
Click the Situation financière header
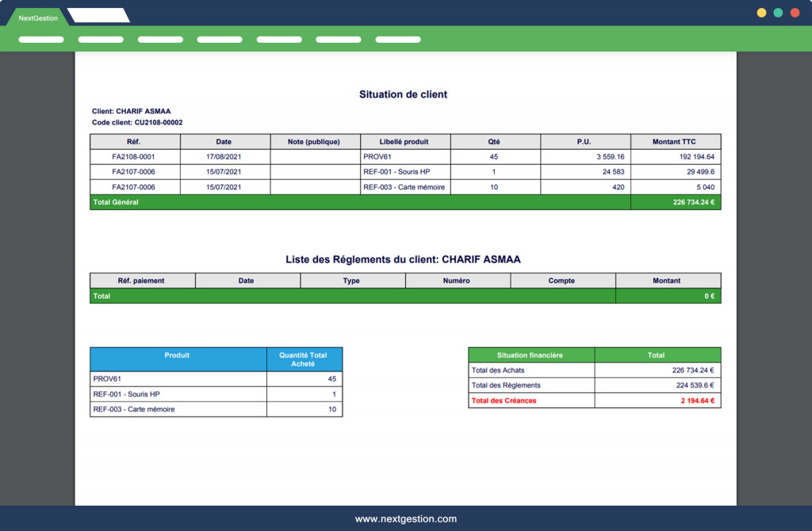point(531,355)
